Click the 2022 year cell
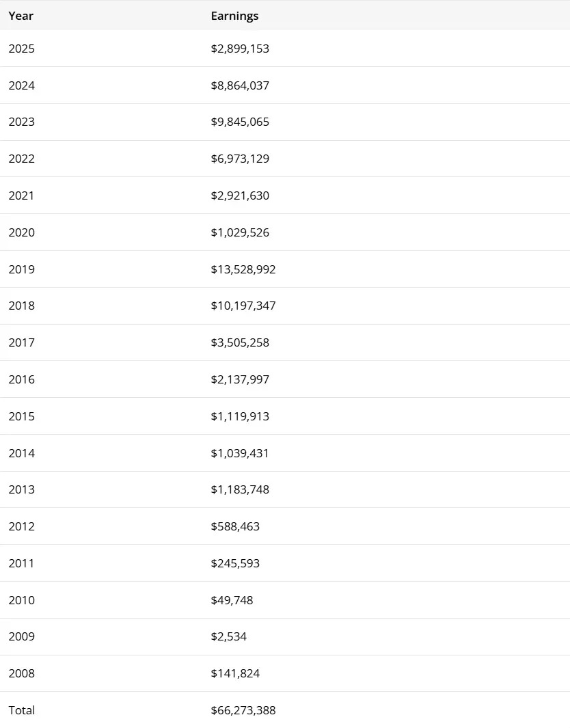 (x=21, y=159)
